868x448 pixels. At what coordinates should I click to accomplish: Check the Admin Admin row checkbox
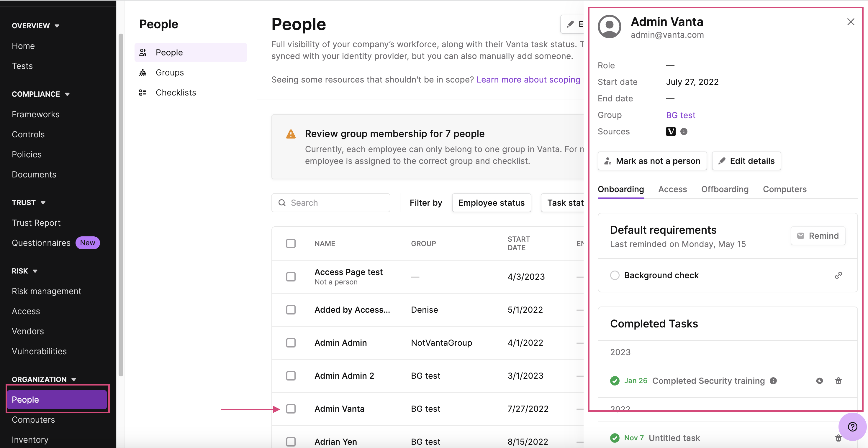click(291, 343)
